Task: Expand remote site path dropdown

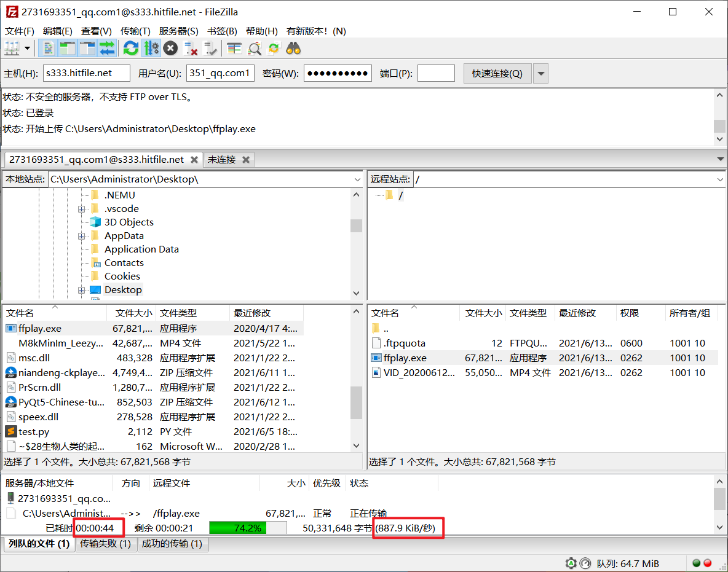Action: 720,179
